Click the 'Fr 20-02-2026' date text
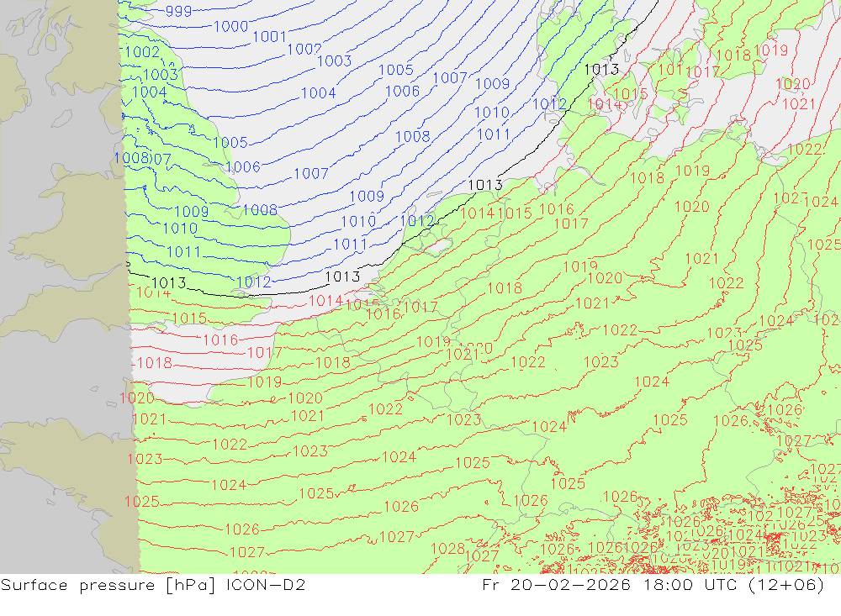The width and height of the screenshot is (841, 616). [x=556, y=584]
